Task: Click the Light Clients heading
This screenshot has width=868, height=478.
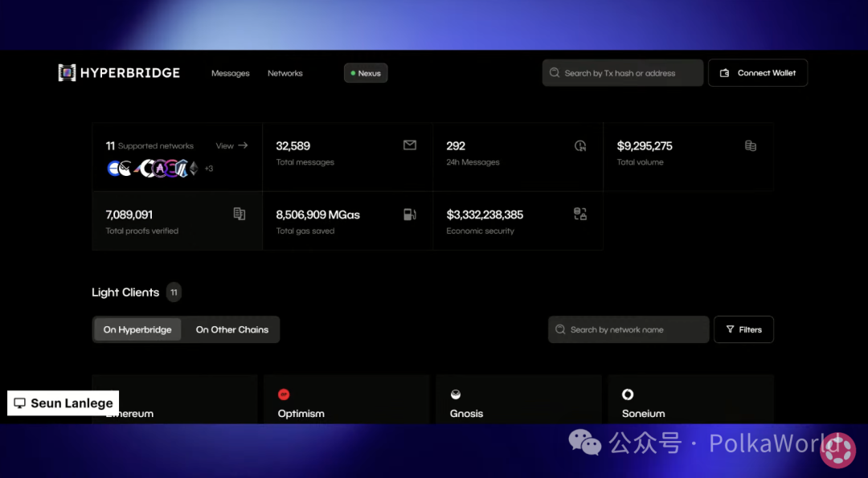Action: pos(125,292)
